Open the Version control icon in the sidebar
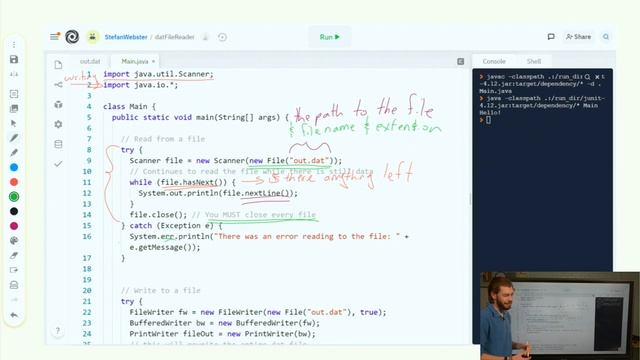640x360 pixels. (x=58, y=84)
